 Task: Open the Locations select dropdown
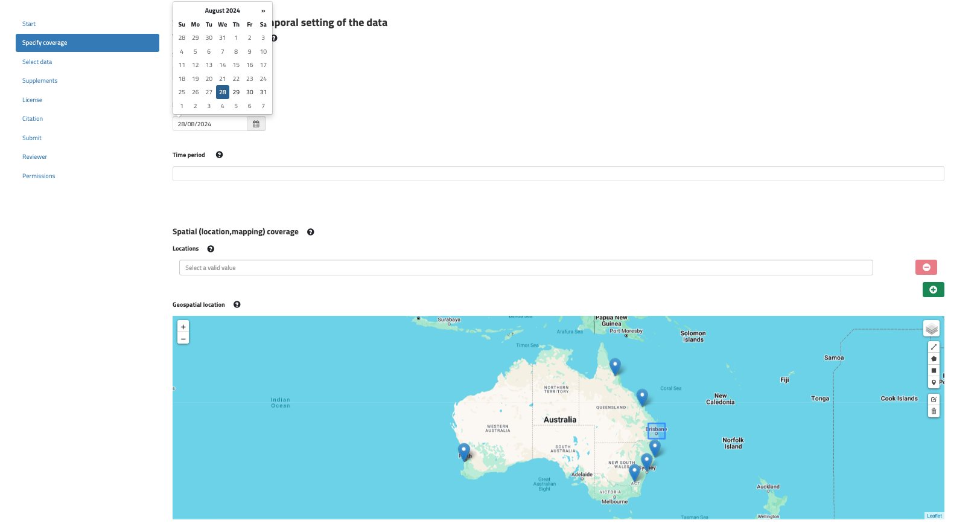pos(526,268)
